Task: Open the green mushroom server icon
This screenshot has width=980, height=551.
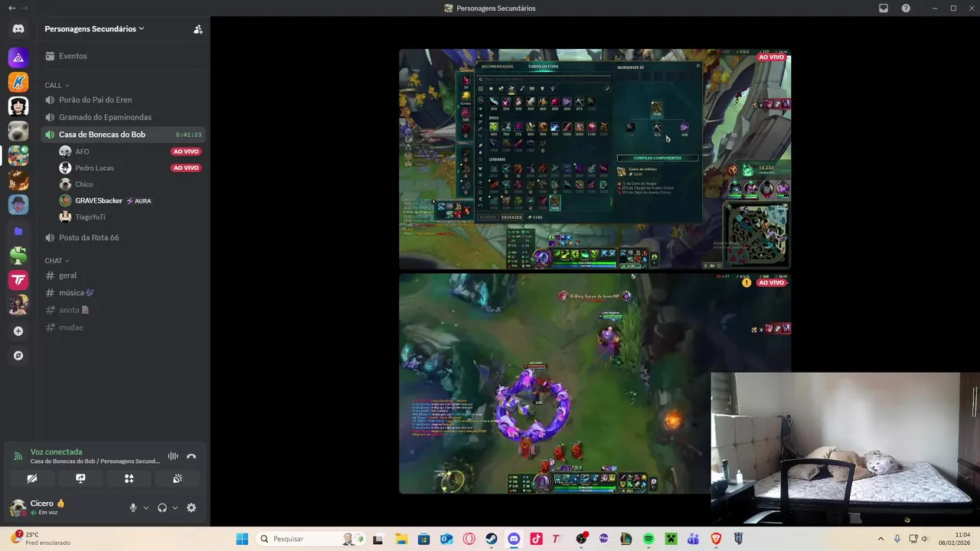Action: [18, 256]
